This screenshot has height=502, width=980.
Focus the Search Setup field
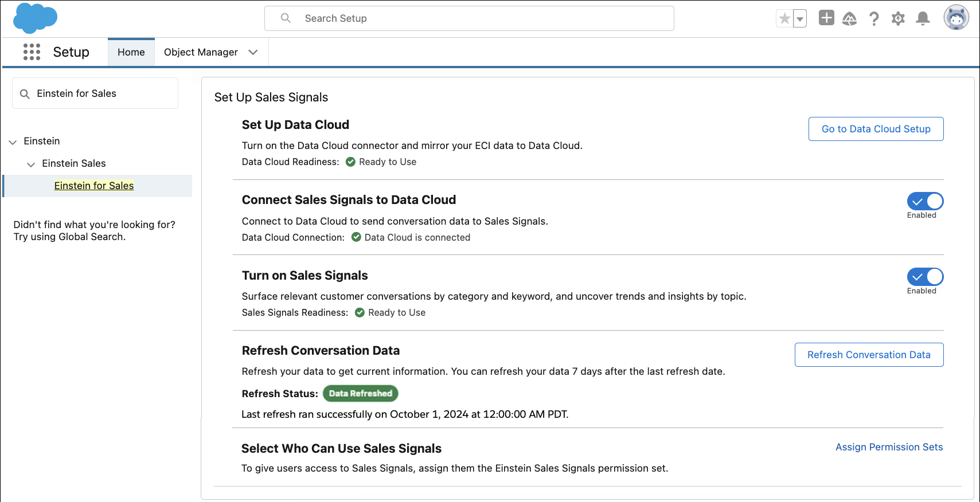(469, 18)
